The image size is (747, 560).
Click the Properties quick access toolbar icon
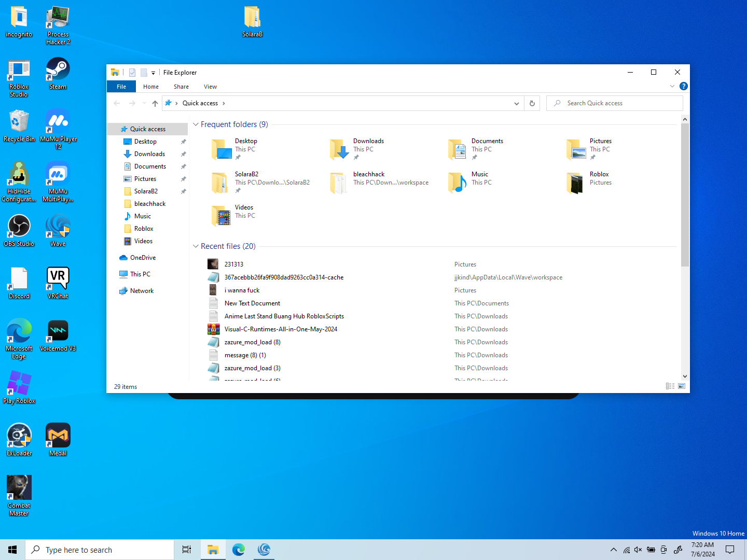[132, 73]
